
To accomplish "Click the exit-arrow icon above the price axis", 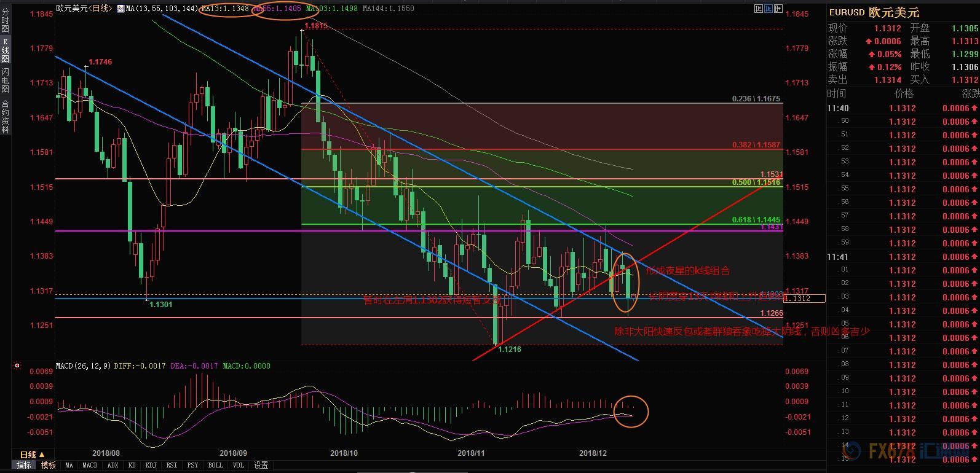I will click(x=778, y=9).
